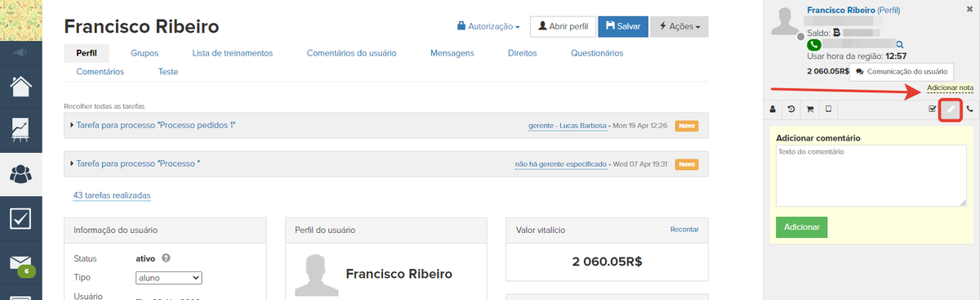Screen dimensions: 980x300
Task: Click the shopping cart icon in panel
Action: (810, 109)
